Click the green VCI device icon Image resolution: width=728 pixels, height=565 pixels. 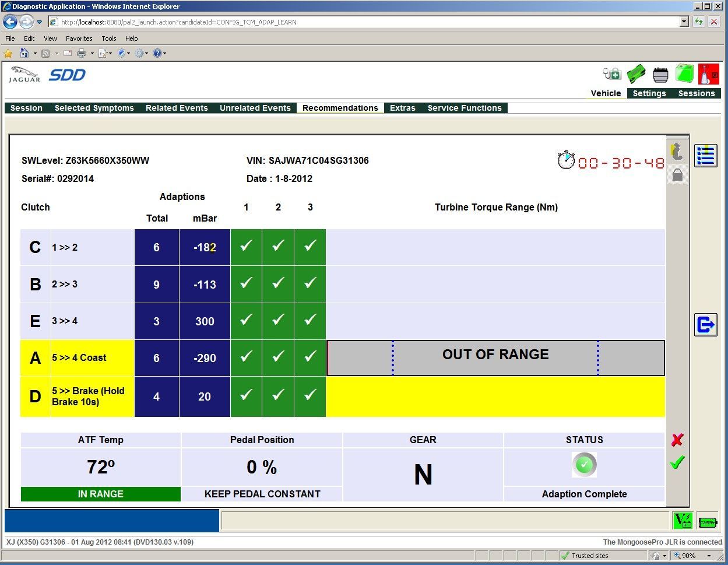636,75
